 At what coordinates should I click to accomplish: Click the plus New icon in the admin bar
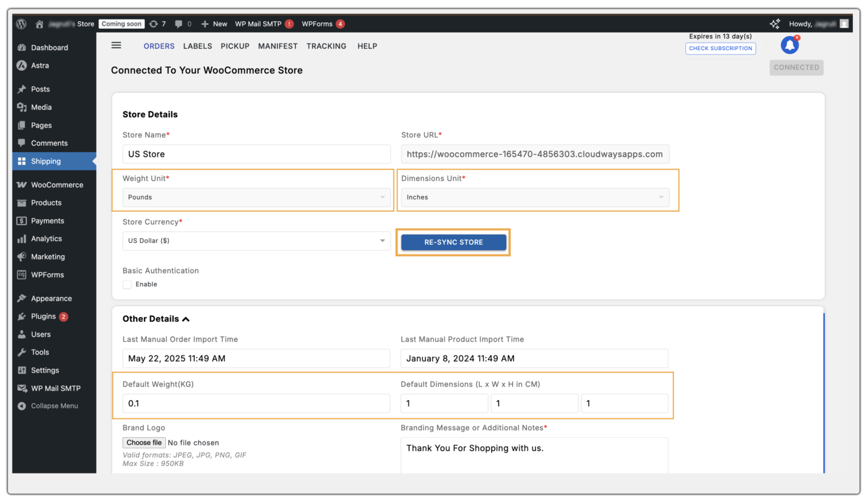click(205, 24)
